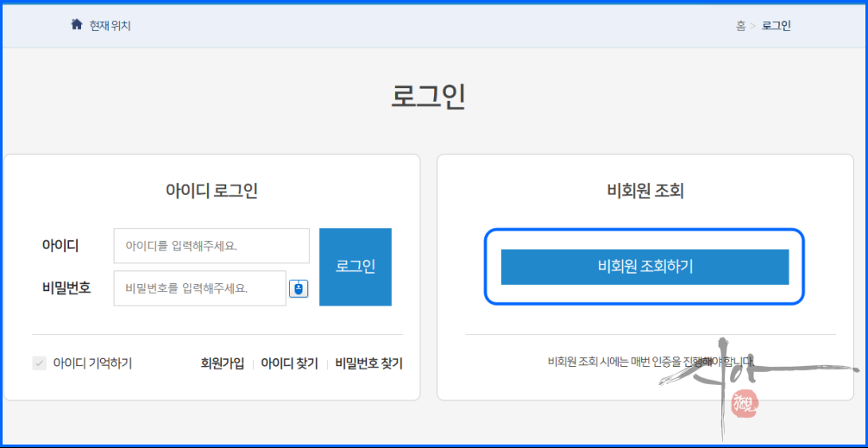The image size is (868, 448).
Task: Open the 비밀번호 찾기 link
Action: click(368, 363)
